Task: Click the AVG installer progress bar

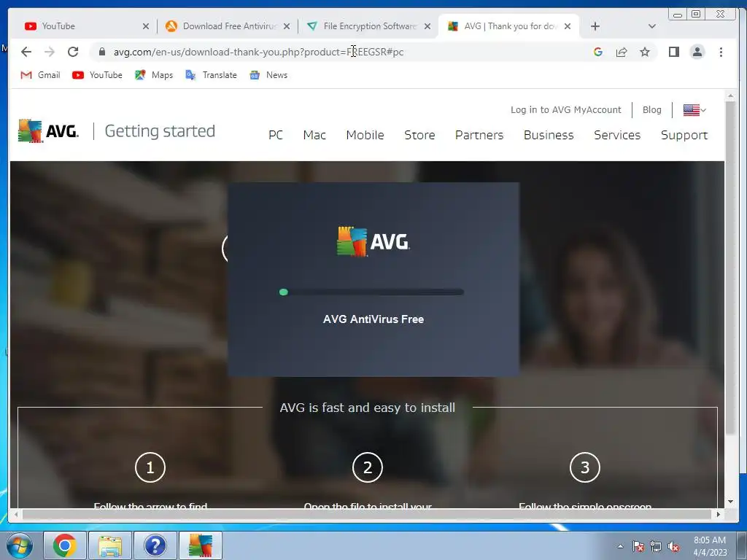Action: click(371, 292)
